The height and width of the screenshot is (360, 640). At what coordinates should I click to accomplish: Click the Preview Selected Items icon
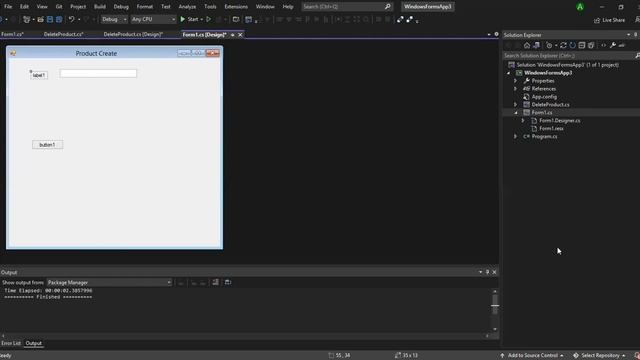coord(622,45)
